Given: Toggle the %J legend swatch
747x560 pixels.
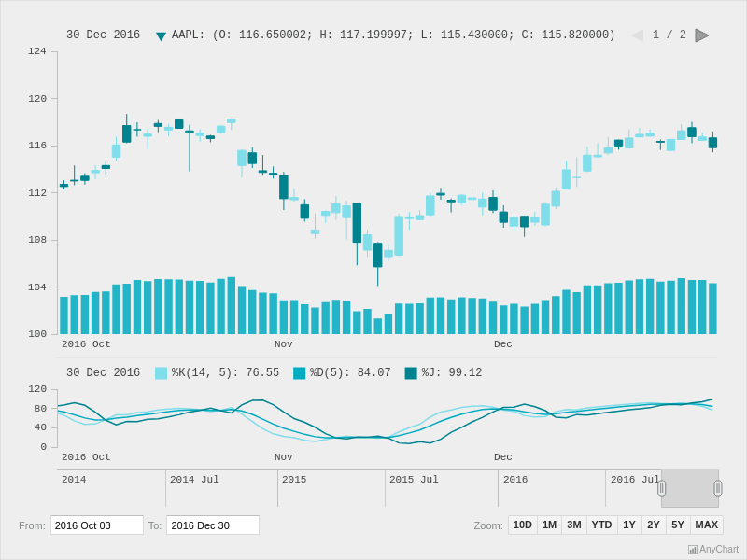Looking at the screenshot, I should point(411,372).
